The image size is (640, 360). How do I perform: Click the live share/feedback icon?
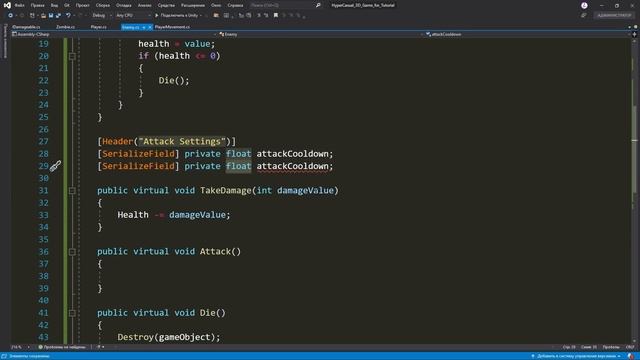point(583,16)
